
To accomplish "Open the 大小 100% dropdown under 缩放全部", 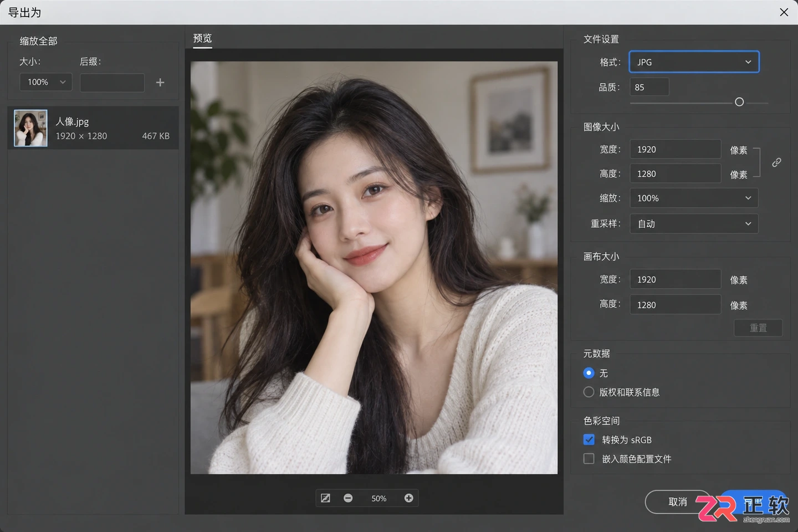I will click(x=46, y=82).
